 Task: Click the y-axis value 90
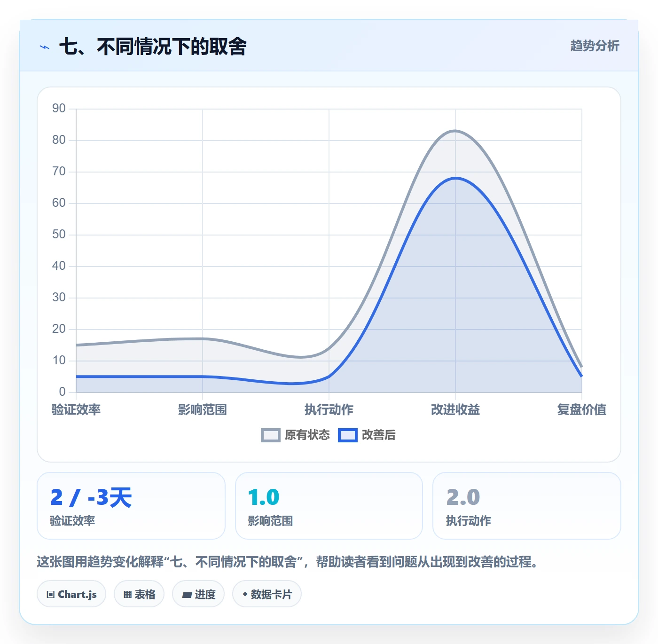pyautogui.click(x=59, y=109)
